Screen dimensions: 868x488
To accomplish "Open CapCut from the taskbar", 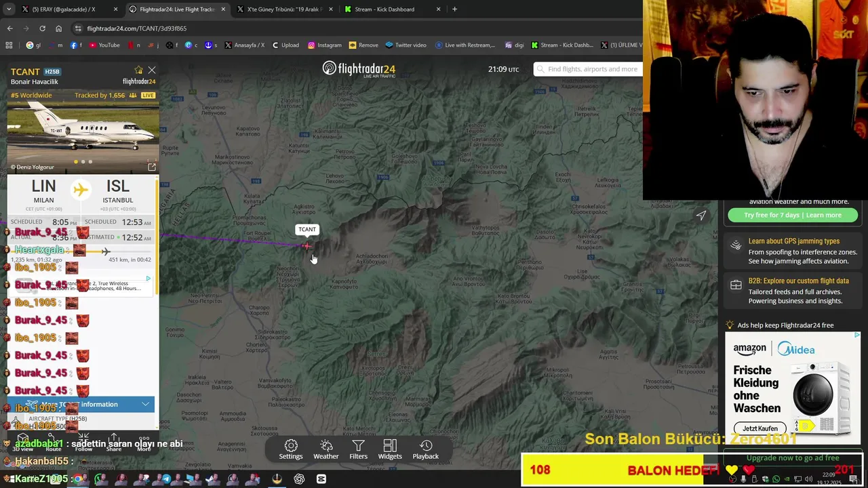I will [x=321, y=479].
